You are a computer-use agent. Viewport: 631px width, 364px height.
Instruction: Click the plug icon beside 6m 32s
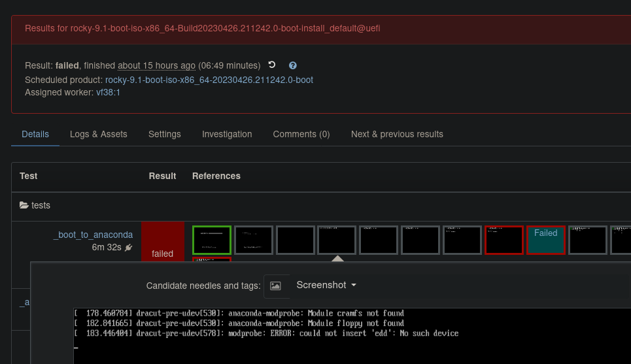129,247
